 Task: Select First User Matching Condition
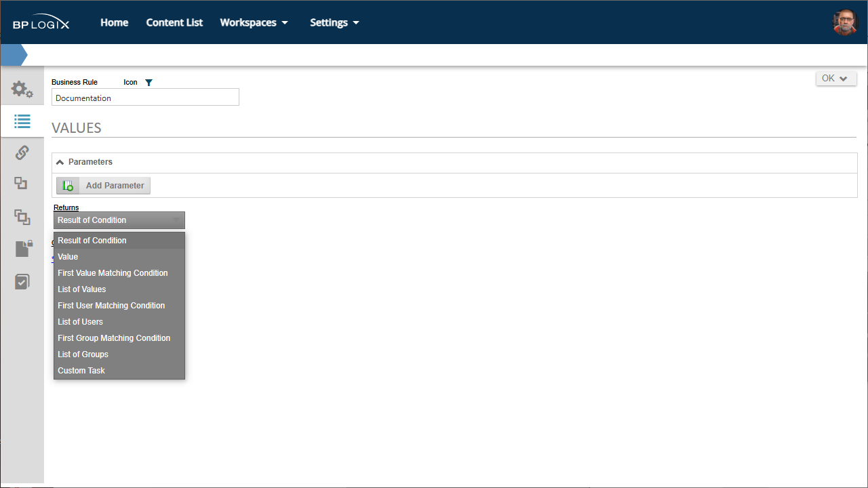tap(119, 306)
